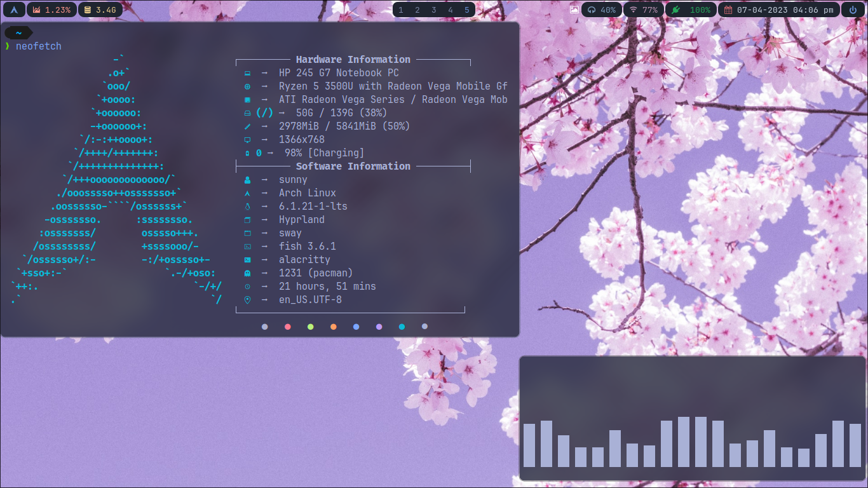The width and height of the screenshot is (868, 488).
Task: Click the uptime '21 hours, 51 mins'
Action: 327,287
